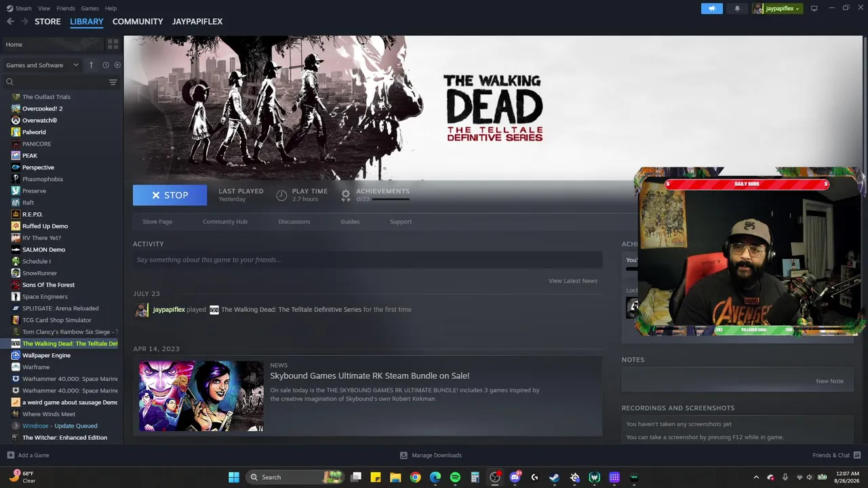Screen dimensions: 868x488
Task: Open the notifications bell
Action: 737,8
